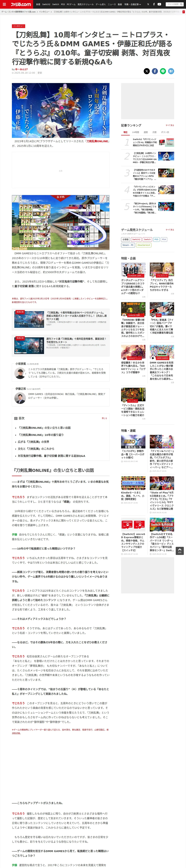Screen dimensions: 186x868
Task: Bookmark the article on Hatena (B!)
Action: coord(171,71)
